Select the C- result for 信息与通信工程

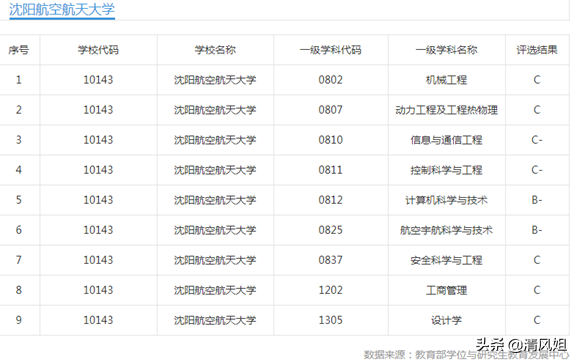tap(537, 140)
